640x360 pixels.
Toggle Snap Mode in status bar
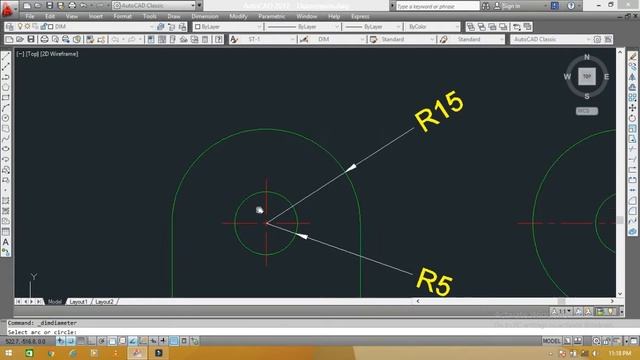[x=71, y=341]
